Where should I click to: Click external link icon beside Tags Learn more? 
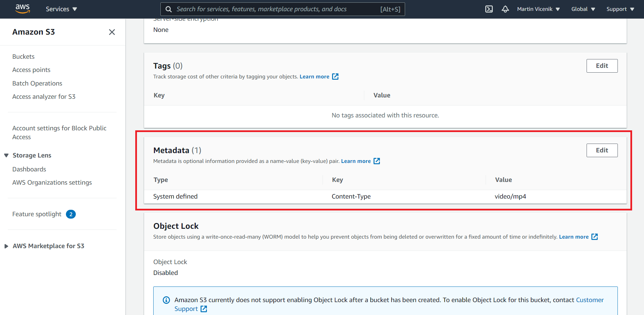click(335, 77)
